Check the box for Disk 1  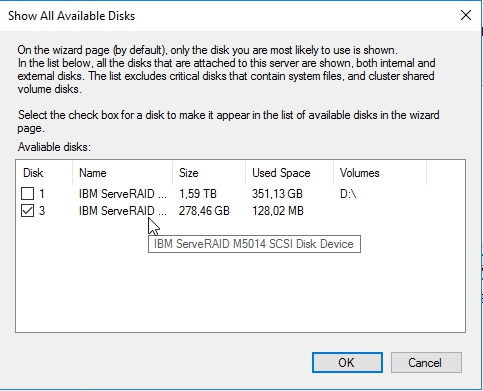tap(27, 194)
